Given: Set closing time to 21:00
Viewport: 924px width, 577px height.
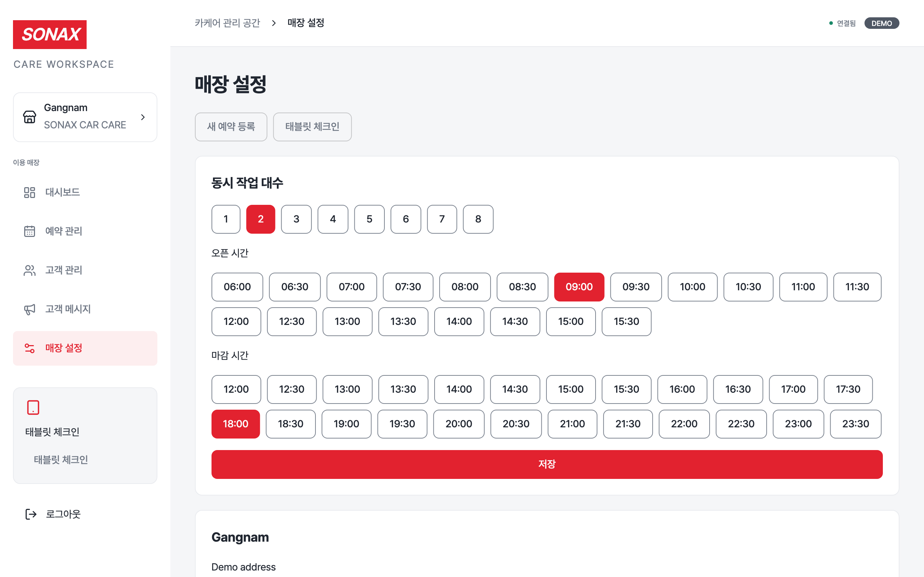Looking at the screenshot, I should pos(572,424).
